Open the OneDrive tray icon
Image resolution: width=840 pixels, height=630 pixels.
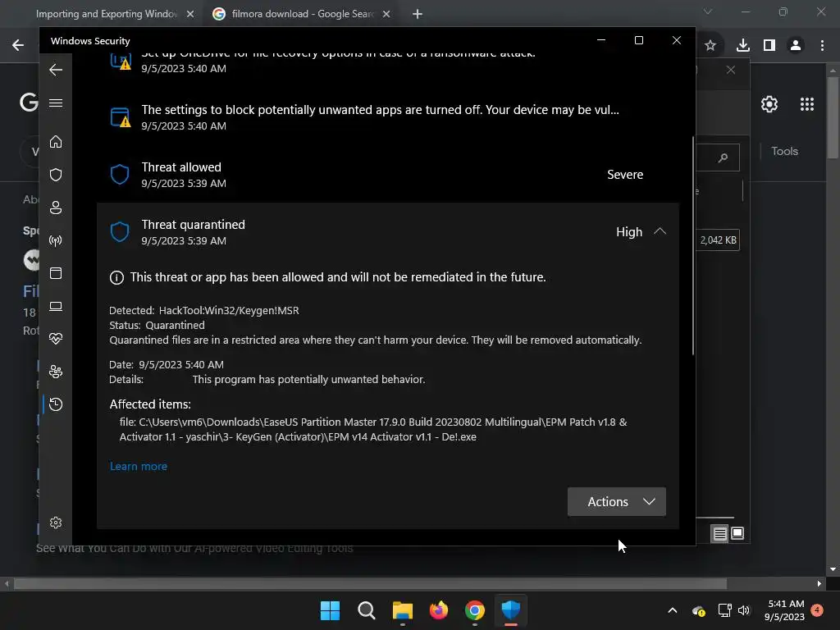point(699,610)
